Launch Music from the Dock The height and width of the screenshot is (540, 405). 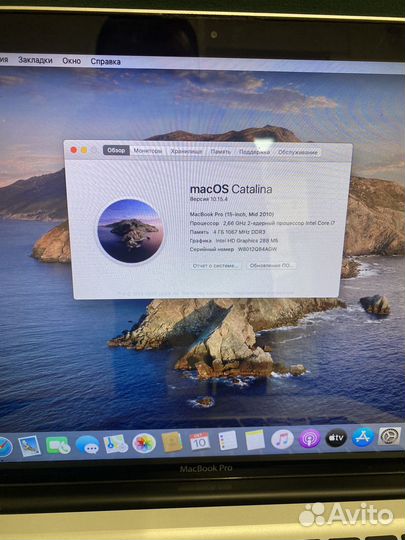coord(282,439)
